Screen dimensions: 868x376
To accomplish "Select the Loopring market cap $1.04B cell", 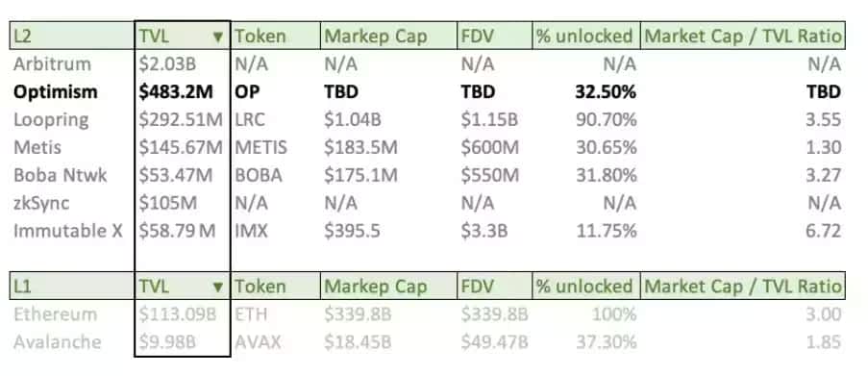I will click(388, 119).
